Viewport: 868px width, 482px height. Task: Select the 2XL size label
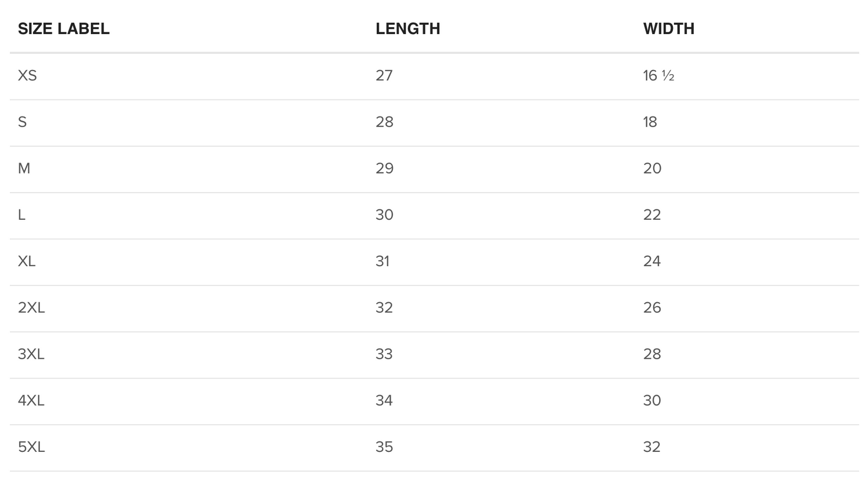click(x=31, y=307)
